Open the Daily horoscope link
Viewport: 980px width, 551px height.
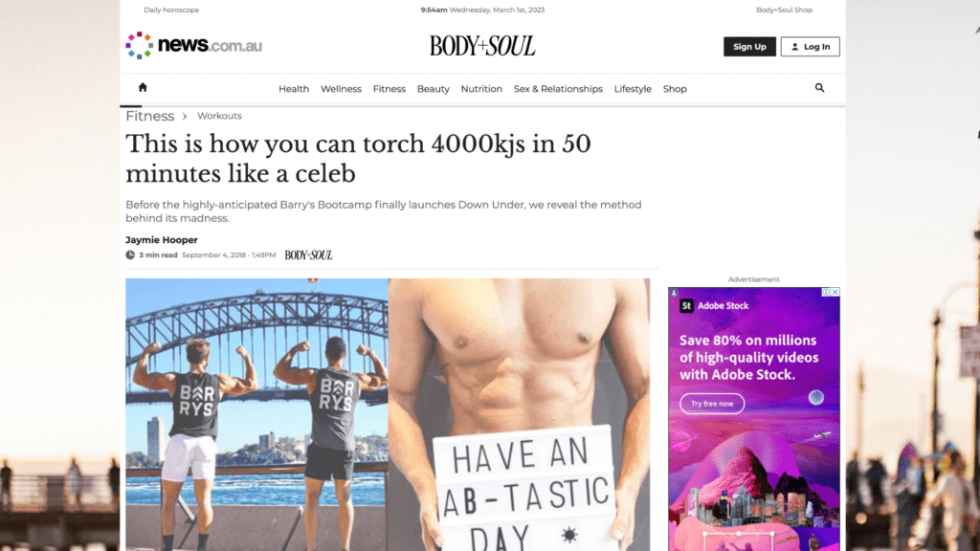(171, 10)
